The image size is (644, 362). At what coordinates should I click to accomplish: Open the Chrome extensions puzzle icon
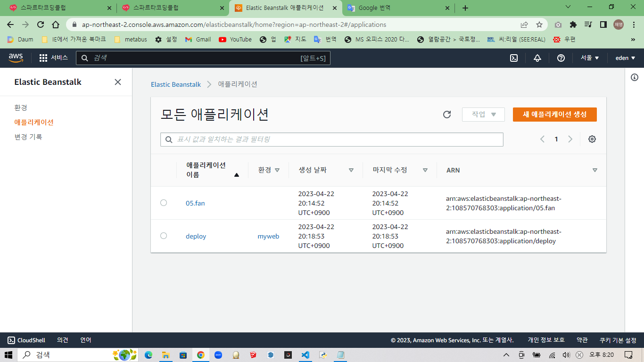573,25
